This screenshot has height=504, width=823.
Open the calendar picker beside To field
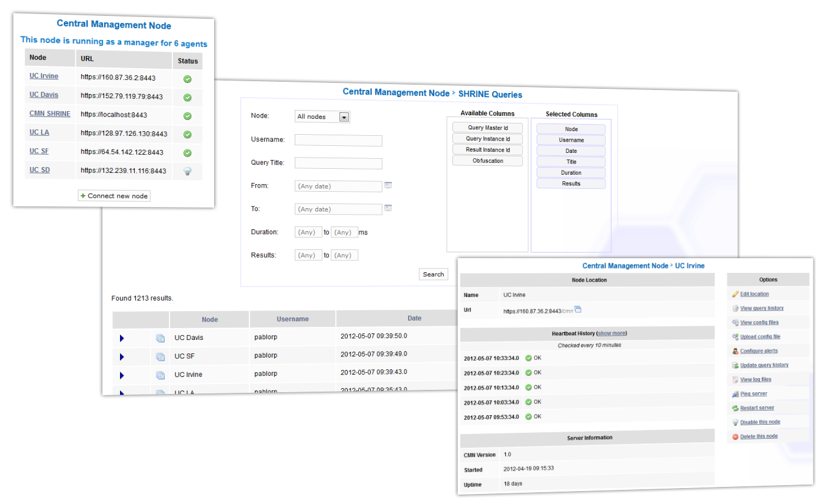point(388,208)
